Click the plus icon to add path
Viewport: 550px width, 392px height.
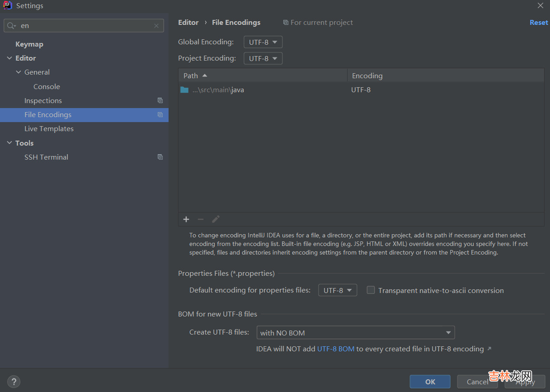pos(186,219)
